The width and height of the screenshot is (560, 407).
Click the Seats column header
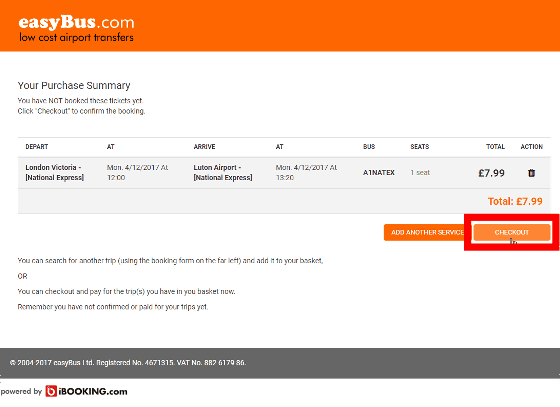point(420,147)
